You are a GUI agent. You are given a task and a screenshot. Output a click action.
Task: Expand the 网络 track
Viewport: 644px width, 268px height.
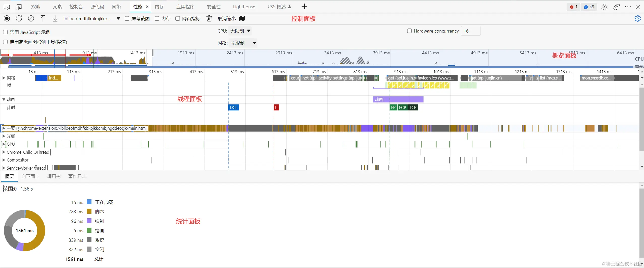(4, 78)
